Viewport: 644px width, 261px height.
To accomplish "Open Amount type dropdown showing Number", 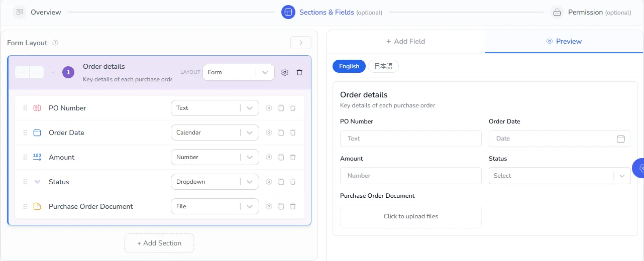I will 215,157.
